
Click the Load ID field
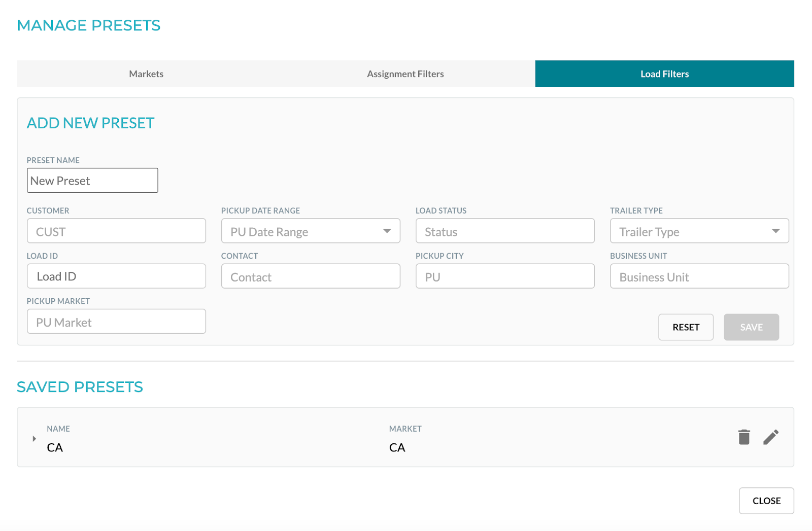(116, 276)
